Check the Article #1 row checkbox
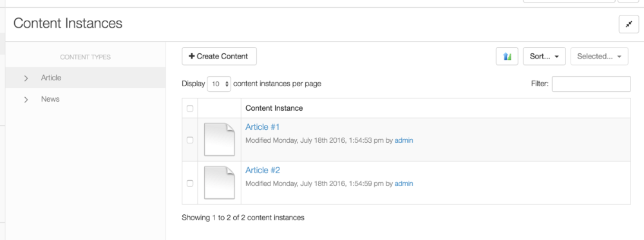This screenshot has width=644, height=240. tap(190, 140)
